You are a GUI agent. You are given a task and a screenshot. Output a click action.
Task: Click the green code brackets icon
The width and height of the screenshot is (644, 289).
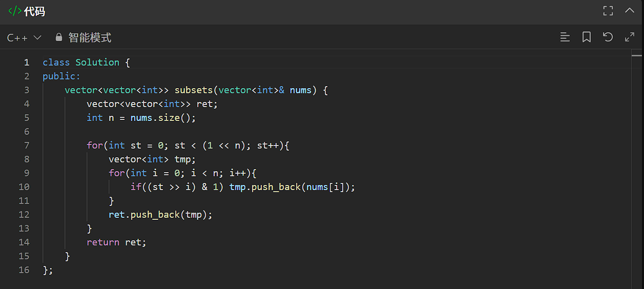coord(14,11)
